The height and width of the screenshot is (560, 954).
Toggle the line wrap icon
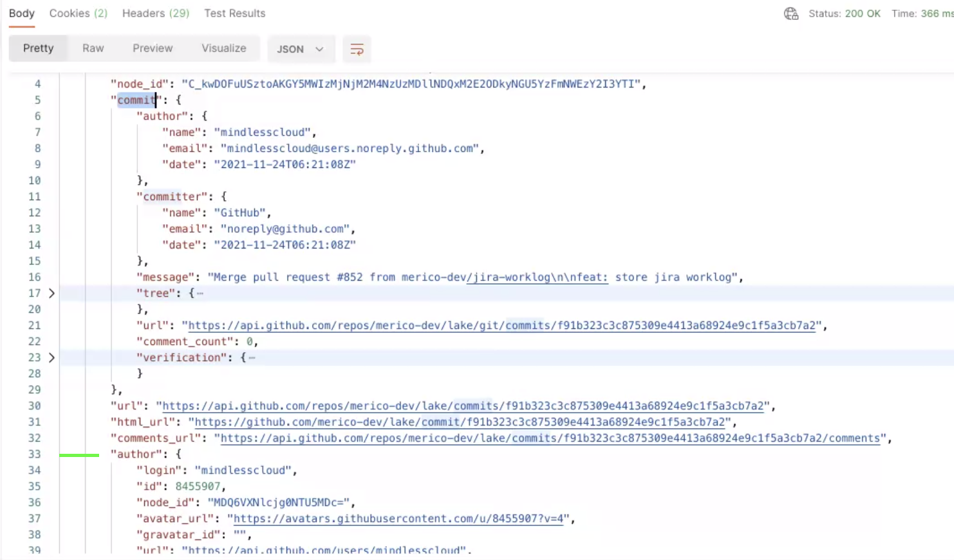[x=357, y=49]
